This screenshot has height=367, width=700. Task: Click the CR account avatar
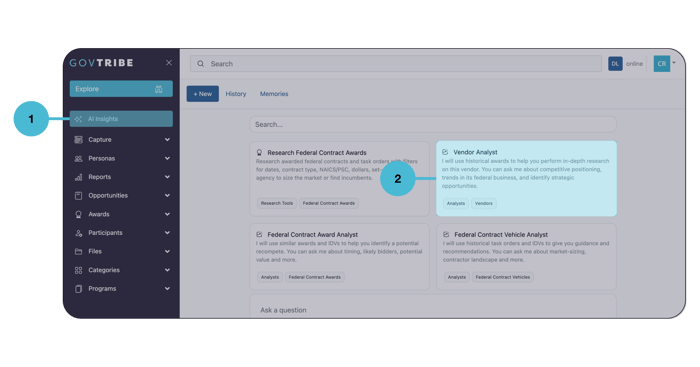662,64
